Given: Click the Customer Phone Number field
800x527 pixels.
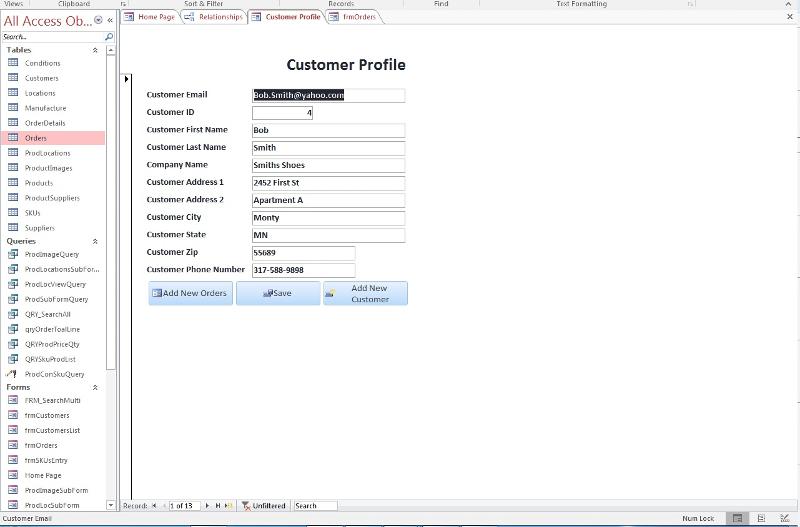Looking at the screenshot, I should point(304,270).
